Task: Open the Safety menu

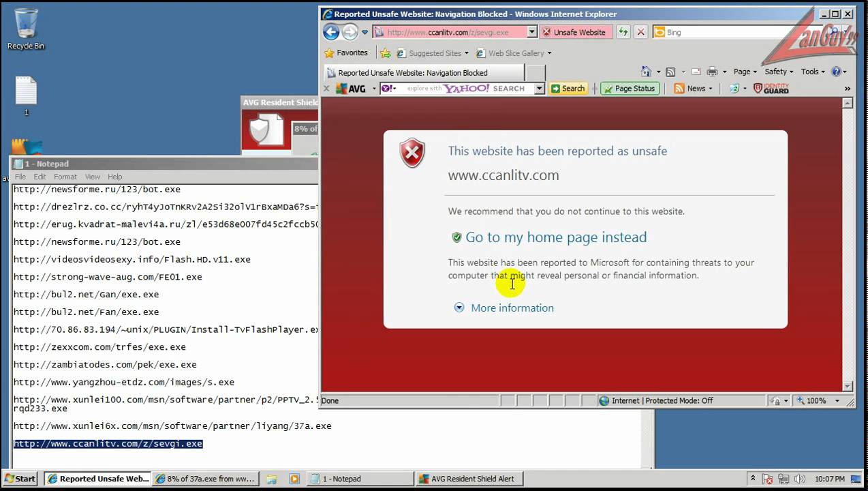Action: (779, 72)
